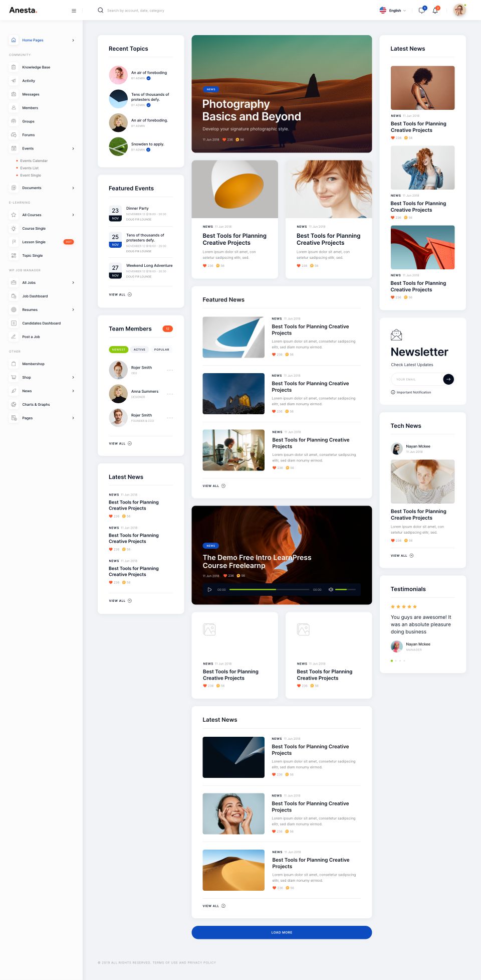The image size is (481, 980).
Task: Select the Active filter in Team Members
Action: (x=139, y=350)
